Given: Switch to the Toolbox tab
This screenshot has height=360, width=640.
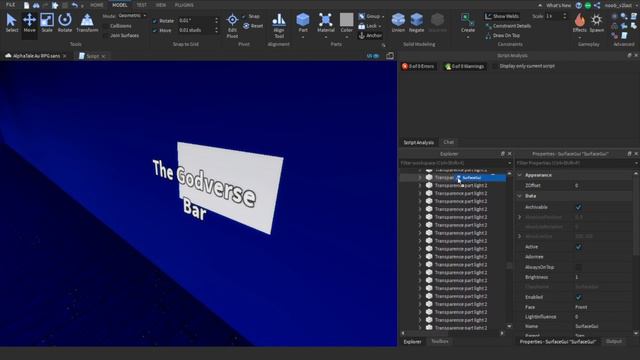Looking at the screenshot, I should [440, 341].
